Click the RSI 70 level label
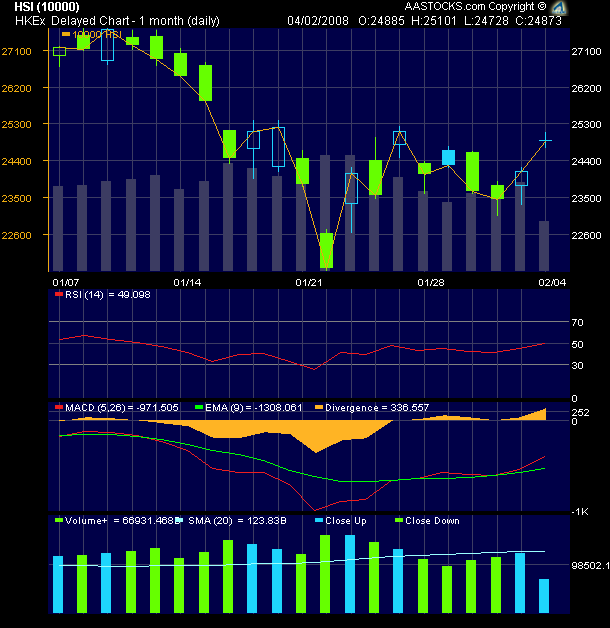 [x=577, y=322]
